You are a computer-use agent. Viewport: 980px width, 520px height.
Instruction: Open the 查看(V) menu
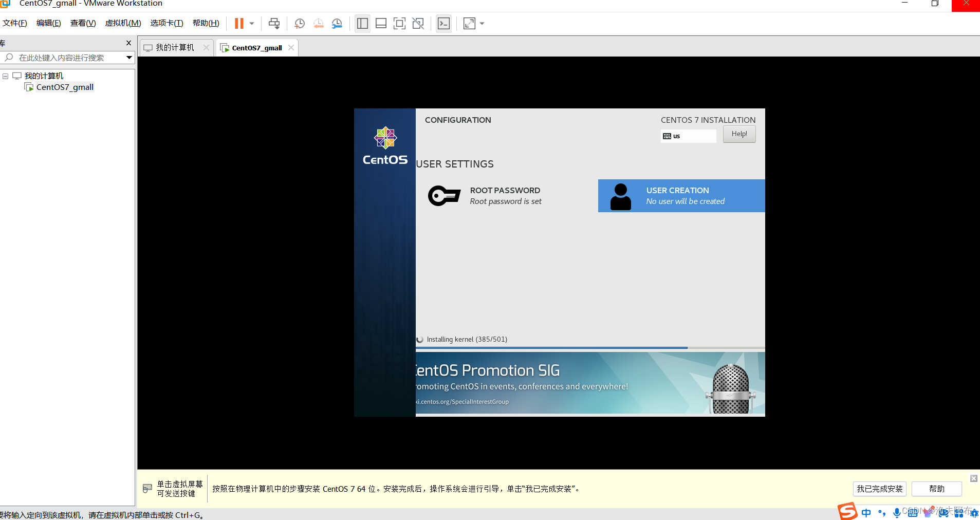(83, 23)
